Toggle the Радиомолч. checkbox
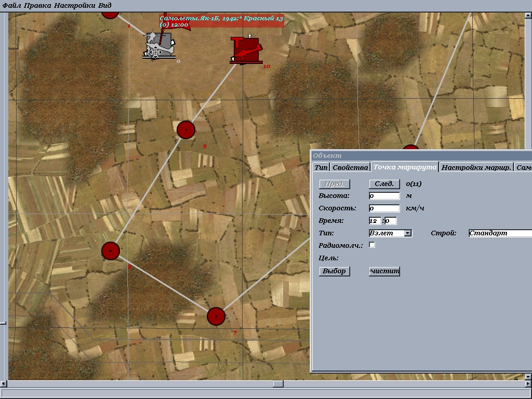 (372, 245)
